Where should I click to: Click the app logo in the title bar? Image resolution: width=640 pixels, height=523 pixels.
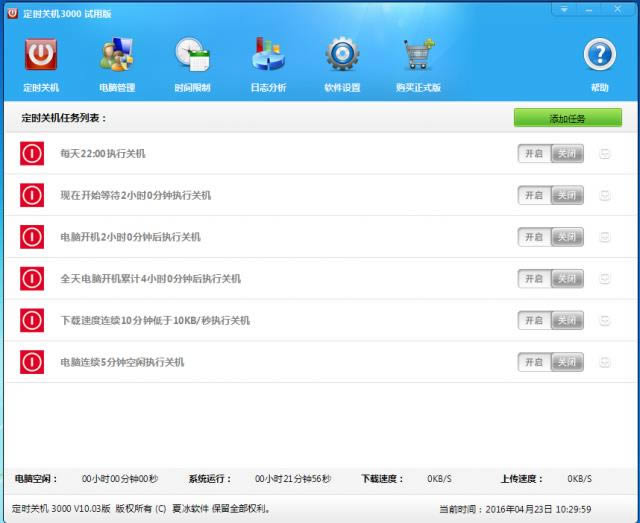point(13,13)
